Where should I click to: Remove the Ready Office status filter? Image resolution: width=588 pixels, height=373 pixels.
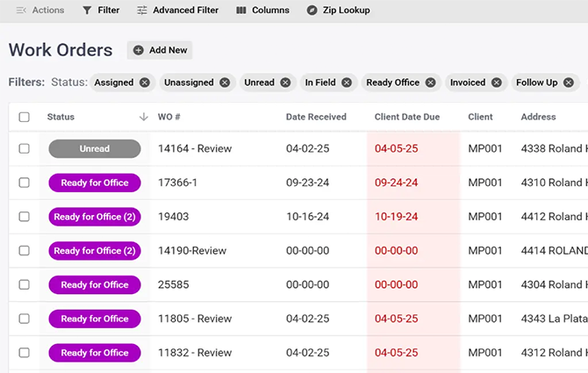coord(431,82)
